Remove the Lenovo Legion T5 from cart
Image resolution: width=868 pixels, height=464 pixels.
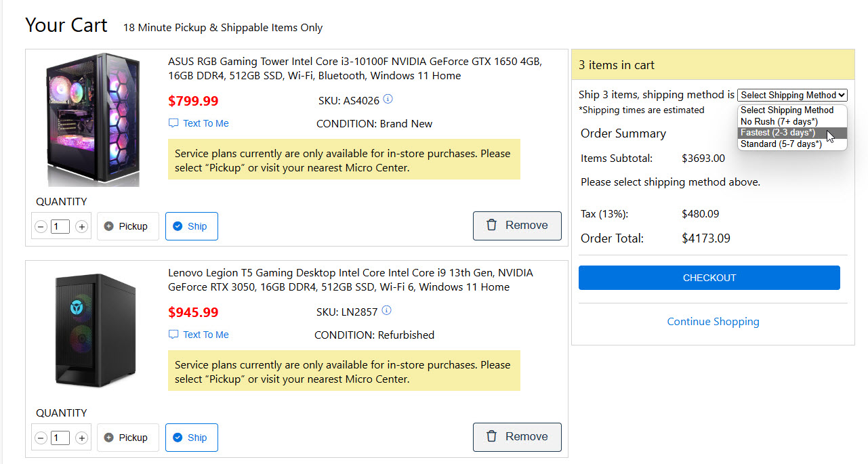[517, 437]
